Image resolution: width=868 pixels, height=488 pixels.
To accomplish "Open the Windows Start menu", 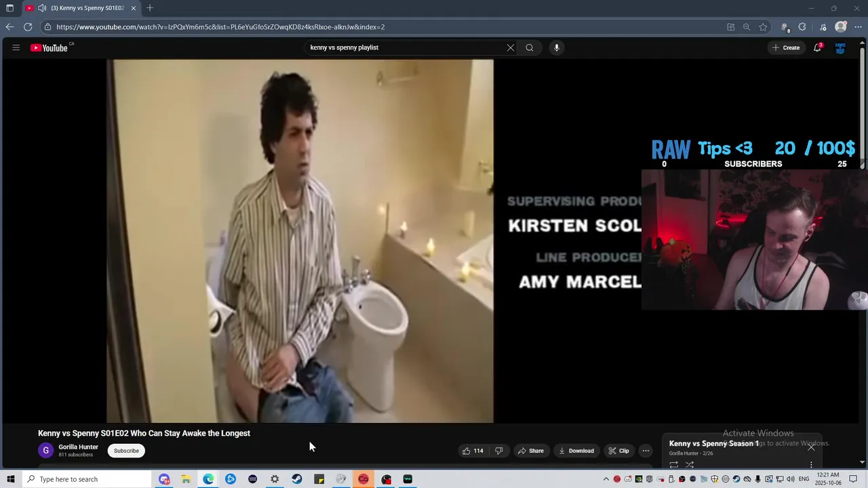I will 10,479.
